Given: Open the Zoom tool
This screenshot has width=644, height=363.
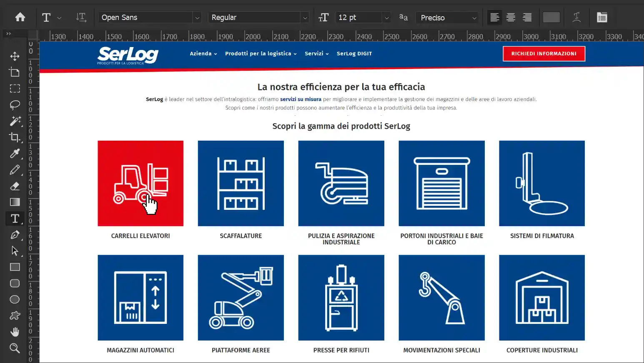Looking at the screenshot, I should pyautogui.click(x=15, y=348).
